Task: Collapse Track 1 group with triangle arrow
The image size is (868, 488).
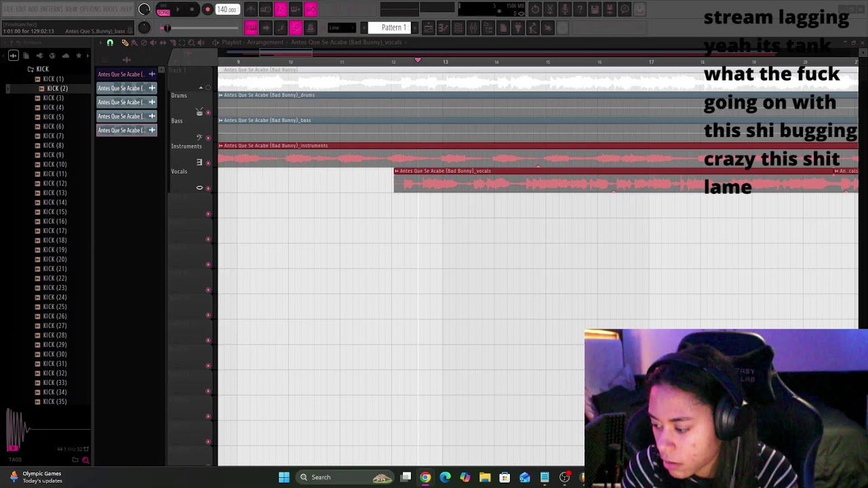Action: coord(200,87)
